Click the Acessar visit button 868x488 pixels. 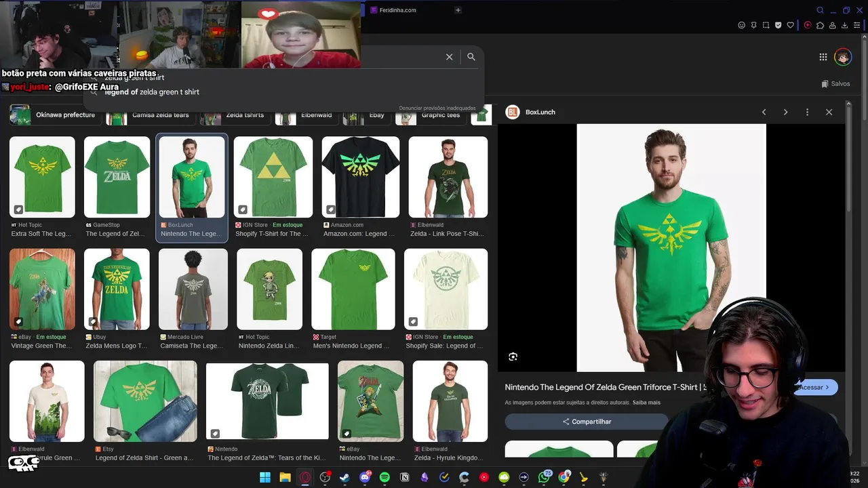816,387
